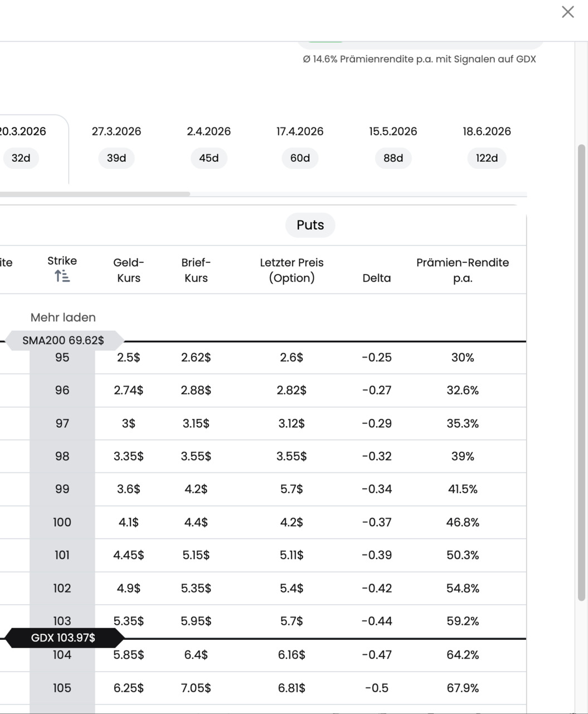Switch to the 2.4.2026 expiration tab

pos(208,144)
